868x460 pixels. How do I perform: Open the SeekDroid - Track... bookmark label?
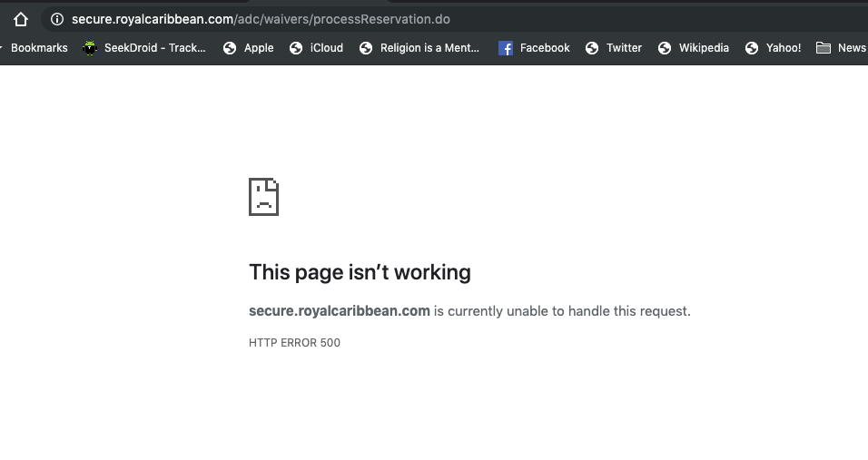(x=154, y=48)
